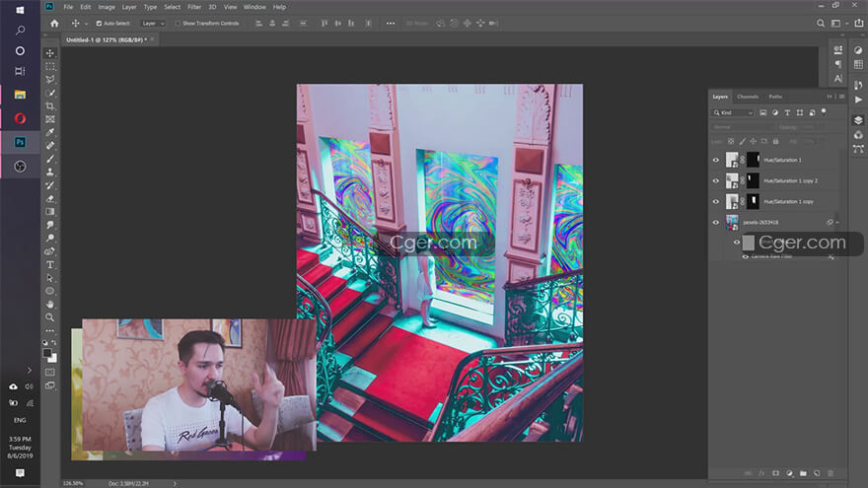Toggle Auto-Select checkbox
This screenshot has height=488, width=868.
99,24
